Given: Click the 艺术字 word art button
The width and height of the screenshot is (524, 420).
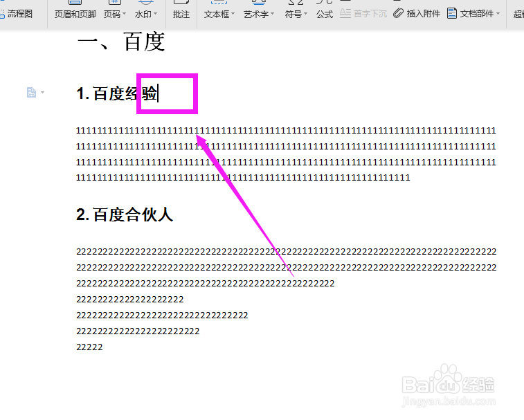Looking at the screenshot, I should pos(256,14).
